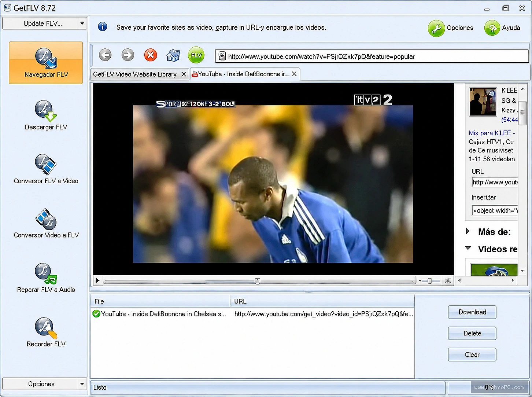Click the (54:44 duration link
The width and height of the screenshot is (532, 397).
(x=509, y=120)
